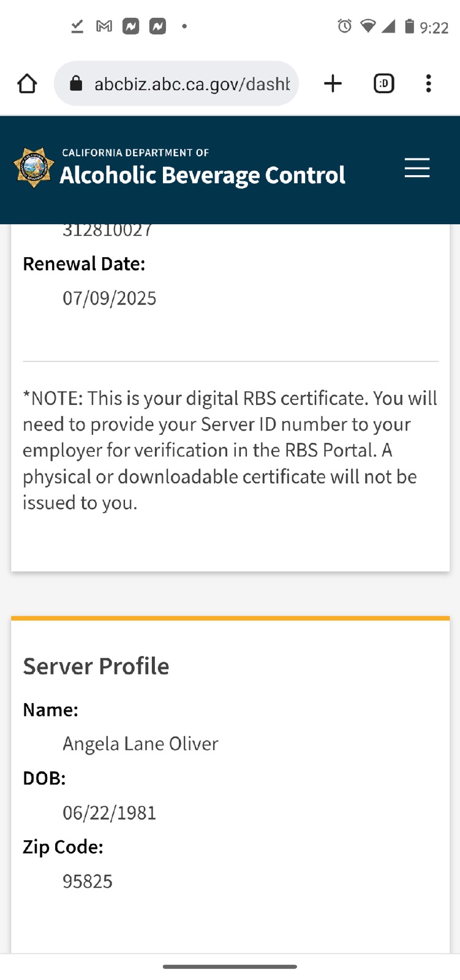Tap the DOB value 06/22/1981
This screenshot has height=980, width=460.
110,813
